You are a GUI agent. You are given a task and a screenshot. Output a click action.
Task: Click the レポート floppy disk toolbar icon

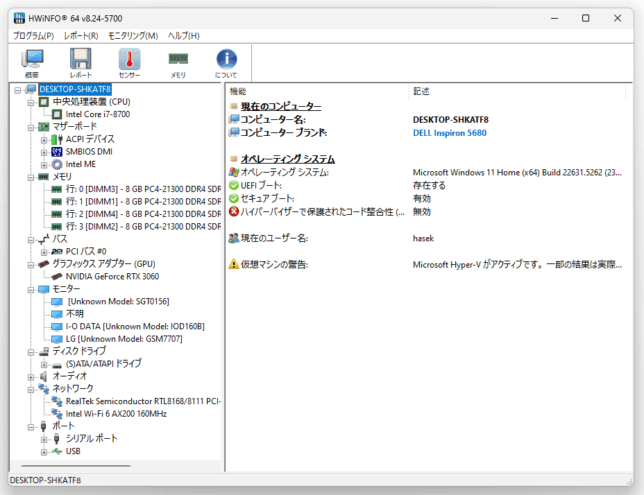click(80, 63)
